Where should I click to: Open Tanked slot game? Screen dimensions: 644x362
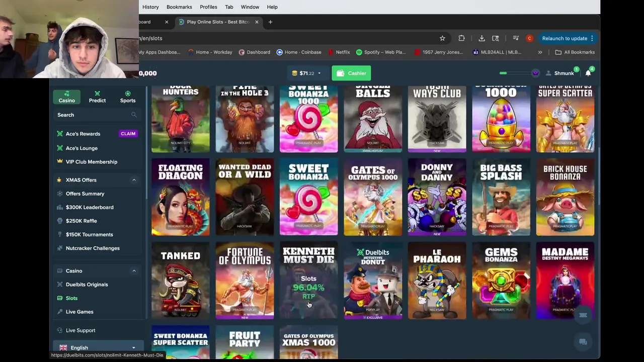pos(180,281)
